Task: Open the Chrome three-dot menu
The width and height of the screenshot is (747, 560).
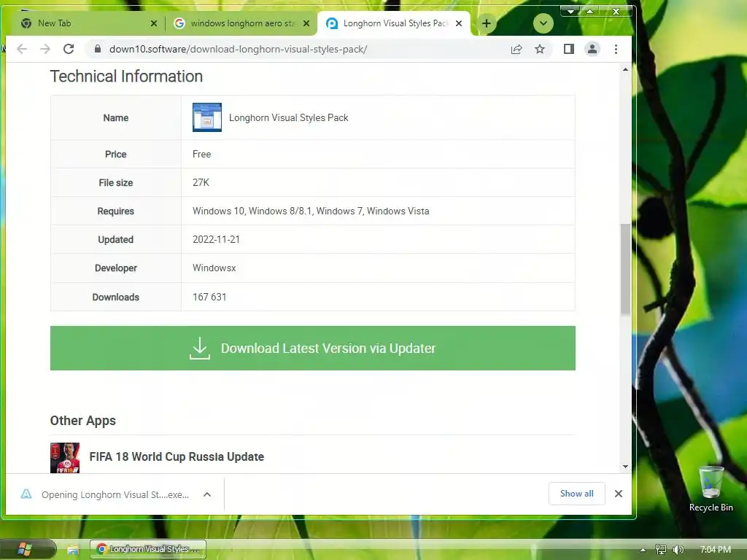Action: click(x=616, y=49)
